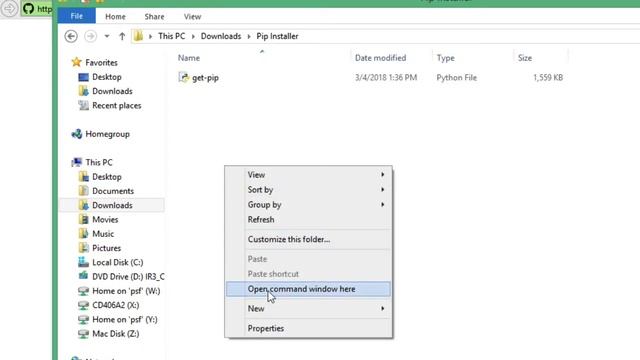The image size is (640, 360).
Task: Sort by the Name column header
Action: click(189, 58)
